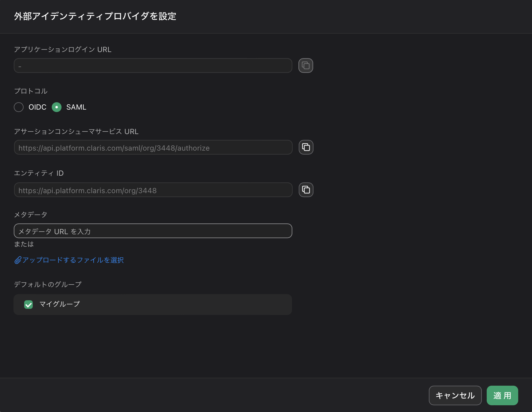
Task: Click the マイグループ group row
Action: [153, 305]
